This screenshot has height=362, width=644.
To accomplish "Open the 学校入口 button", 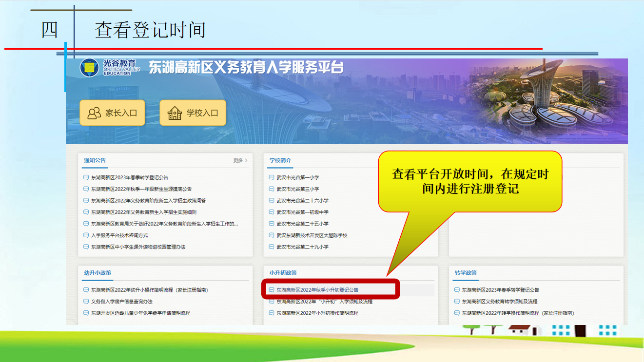I will click(193, 113).
